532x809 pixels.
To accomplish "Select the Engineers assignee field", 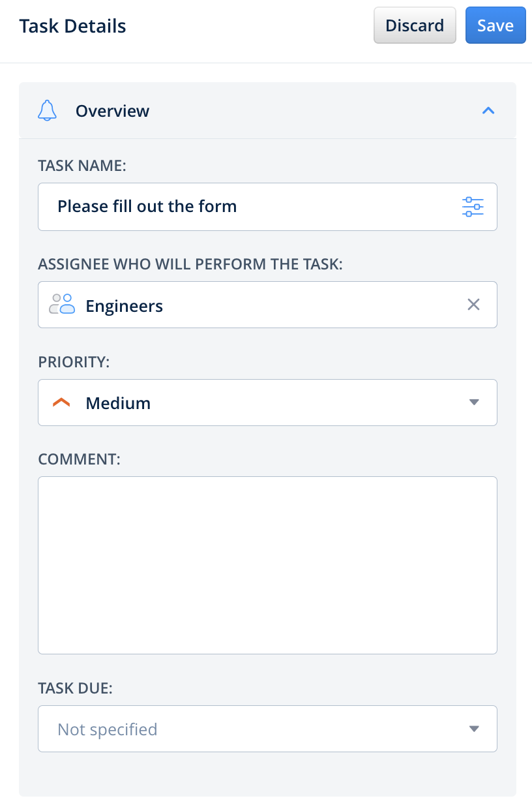I will point(261,305).
